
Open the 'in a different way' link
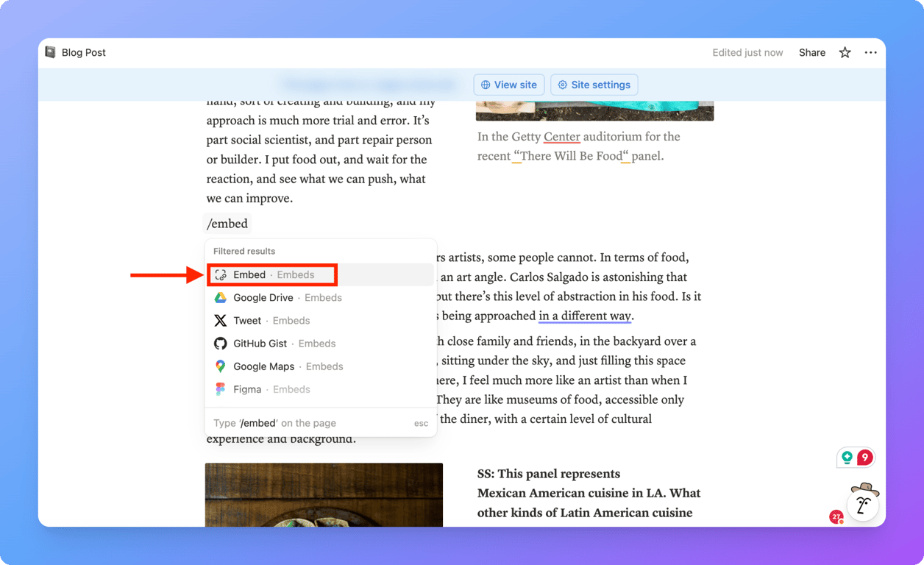point(585,316)
